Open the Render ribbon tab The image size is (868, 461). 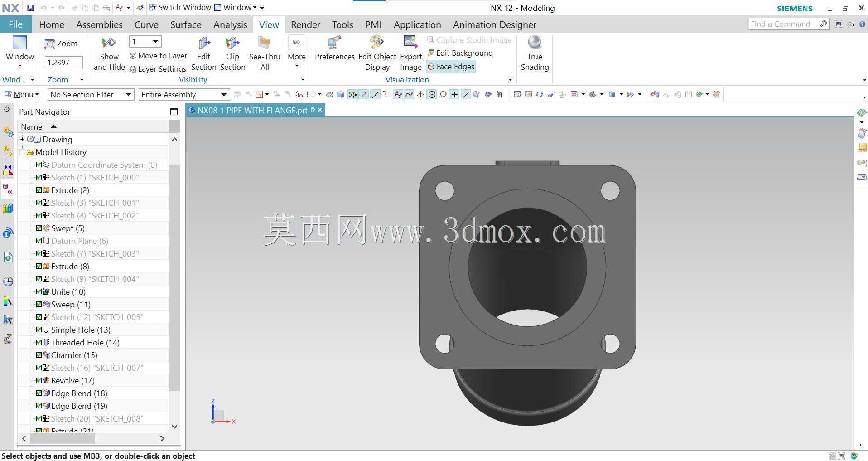point(305,24)
